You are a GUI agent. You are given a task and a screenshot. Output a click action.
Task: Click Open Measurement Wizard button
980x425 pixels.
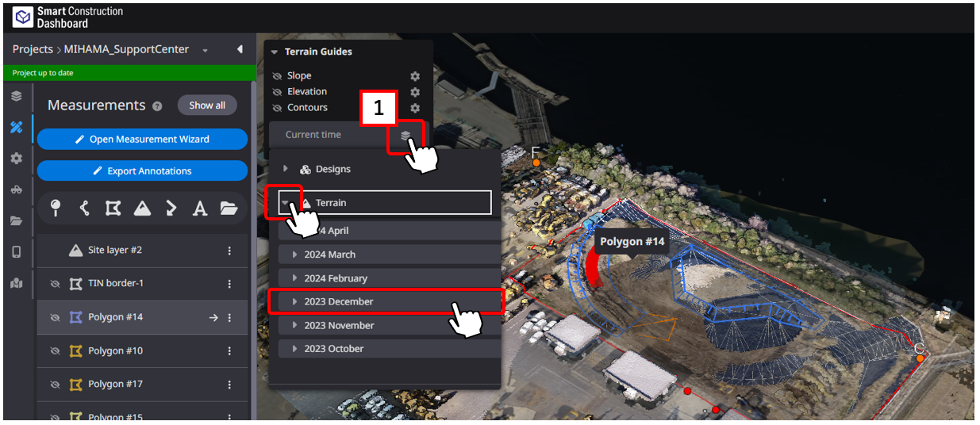pyautogui.click(x=143, y=139)
